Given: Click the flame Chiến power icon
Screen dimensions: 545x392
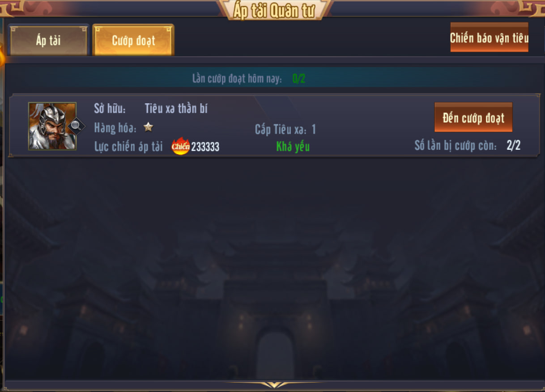Looking at the screenshot, I should pyautogui.click(x=181, y=146).
